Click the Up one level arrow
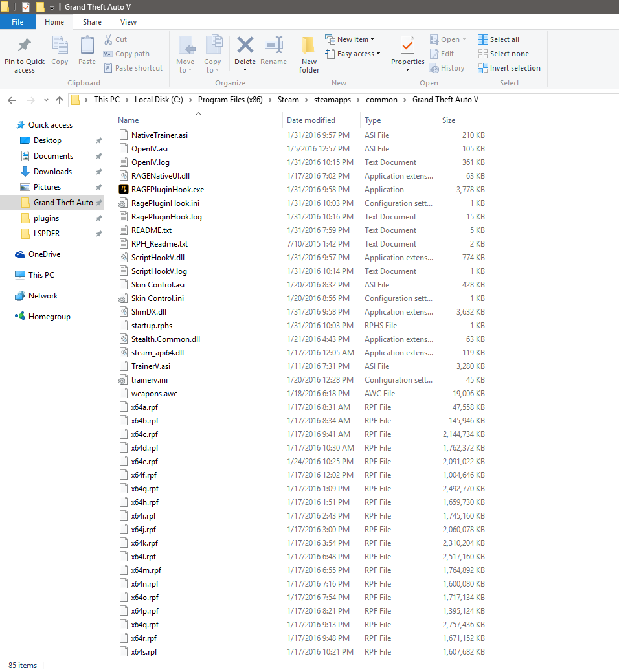The width and height of the screenshot is (619, 672). (60, 100)
